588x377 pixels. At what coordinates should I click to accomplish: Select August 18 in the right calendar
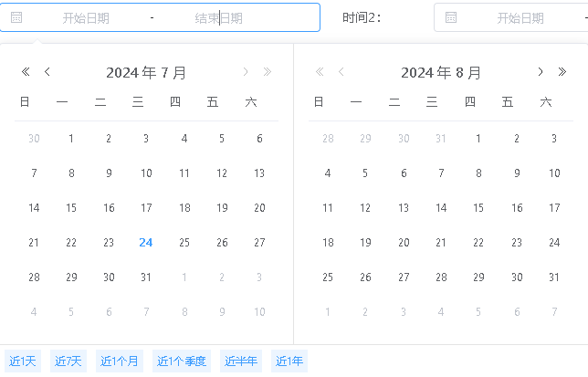[x=328, y=243]
